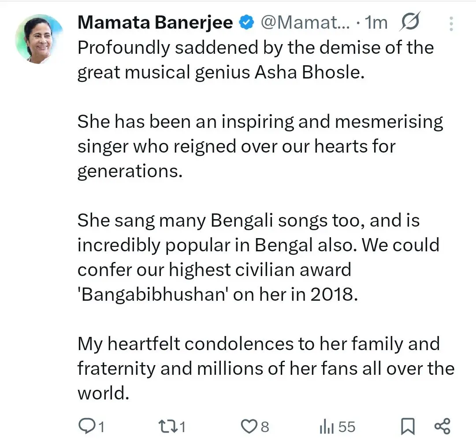Open the three-dot more options menu
This screenshot has height=448, width=476.
tap(451, 23)
